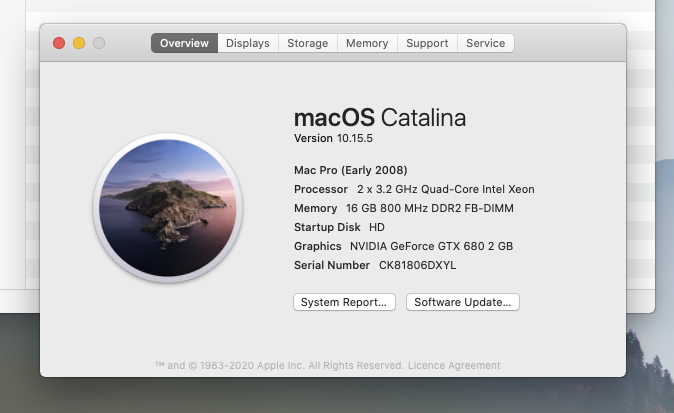Click the NVIDIA GeForce GTX 680 2 GB value
This screenshot has width=674, height=413.
[432, 246]
